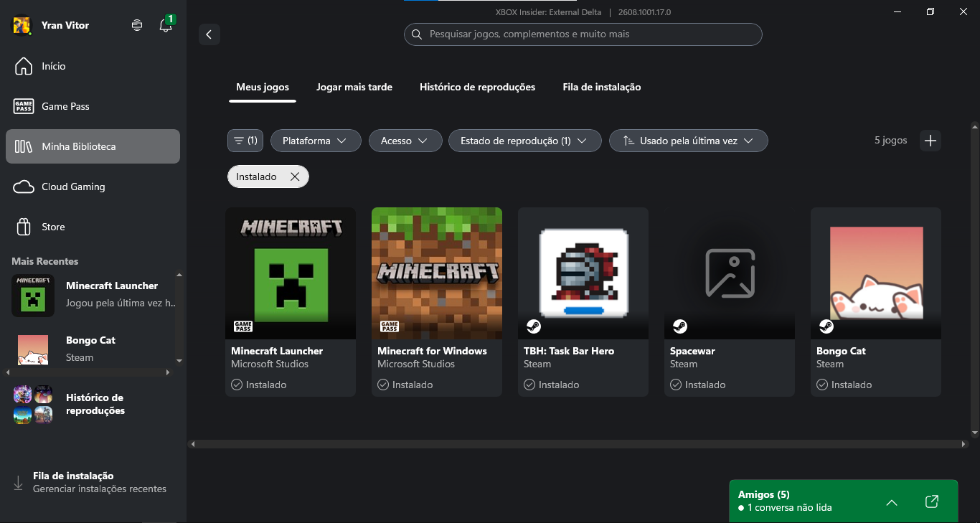Open the filter options icon button
Screen dimensions: 980x523
pyautogui.click(x=245, y=141)
